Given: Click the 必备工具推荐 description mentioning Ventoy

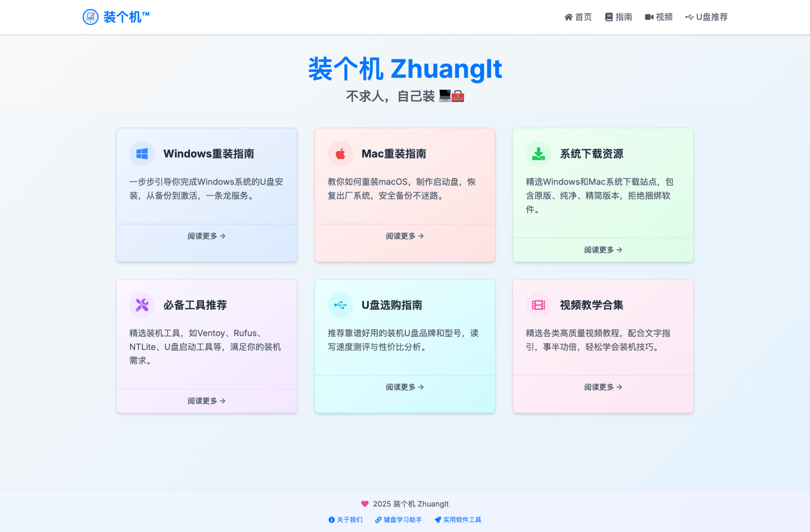Looking at the screenshot, I should 205,347.
